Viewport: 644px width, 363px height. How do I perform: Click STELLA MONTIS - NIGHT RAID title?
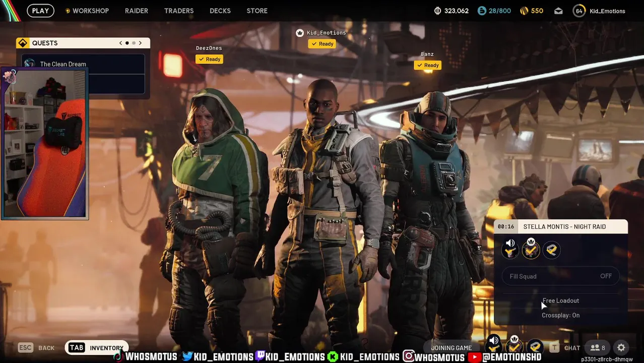(x=564, y=226)
